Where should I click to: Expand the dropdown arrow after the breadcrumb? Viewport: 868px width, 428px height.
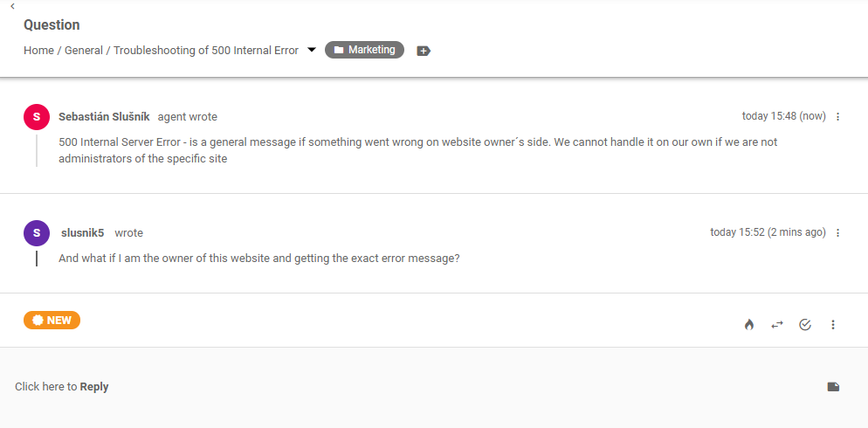click(312, 50)
